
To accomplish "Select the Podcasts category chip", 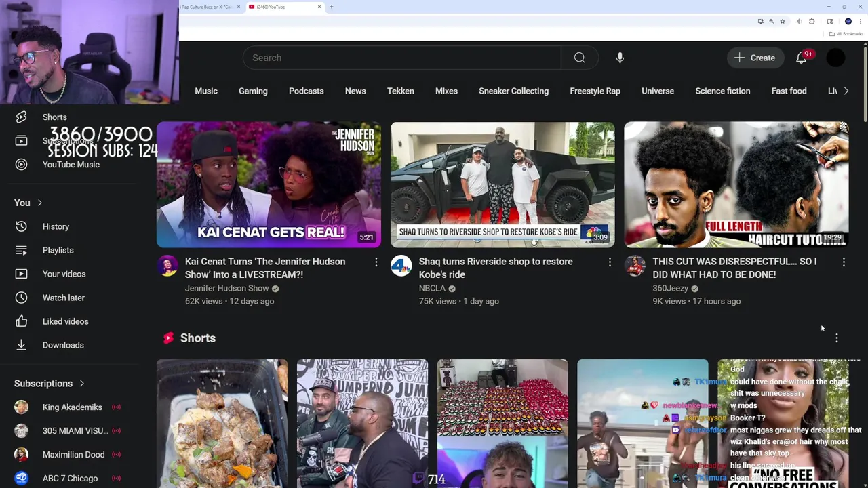I will pyautogui.click(x=306, y=91).
